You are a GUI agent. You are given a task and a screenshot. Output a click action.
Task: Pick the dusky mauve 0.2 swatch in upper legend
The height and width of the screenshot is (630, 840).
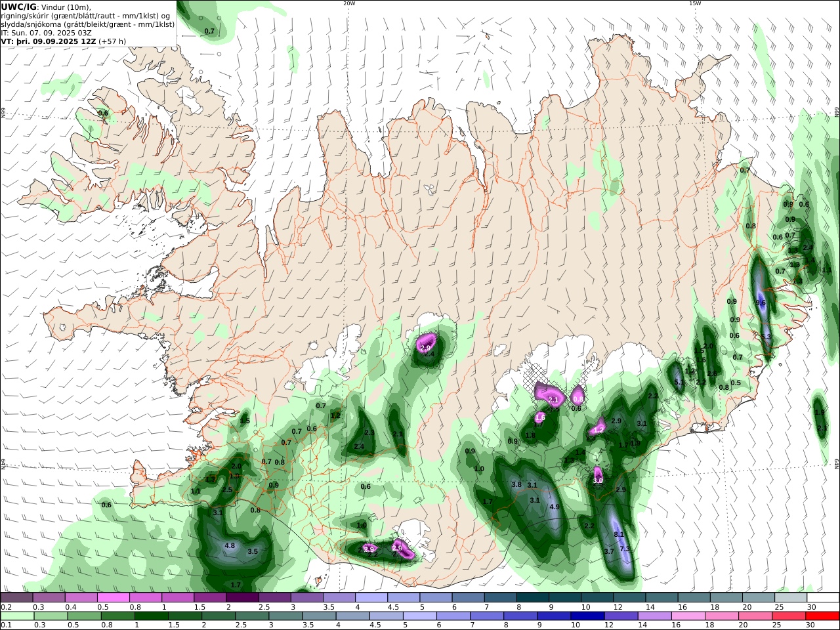click(x=16, y=597)
